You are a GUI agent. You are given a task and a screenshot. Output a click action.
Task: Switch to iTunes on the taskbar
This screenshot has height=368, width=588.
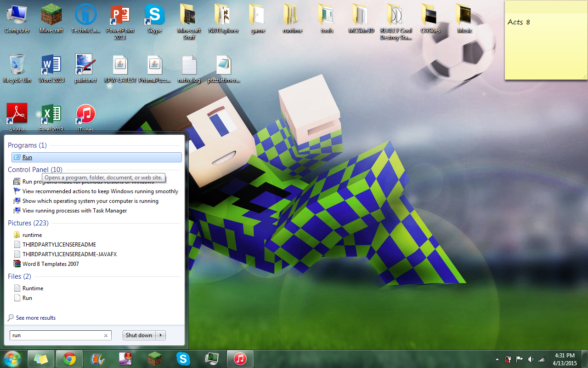pyautogui.click(x=240, y=359)
